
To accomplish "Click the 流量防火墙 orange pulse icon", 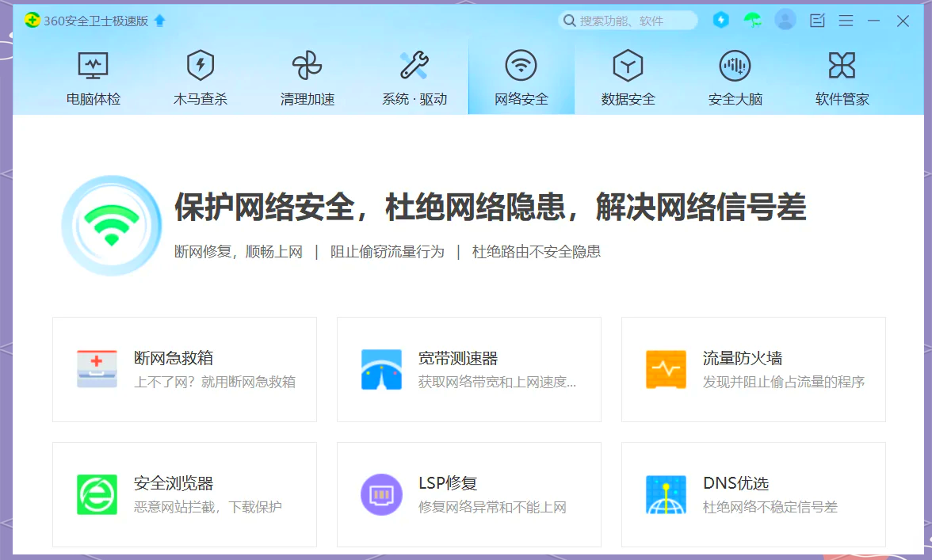I will [666, 369].
